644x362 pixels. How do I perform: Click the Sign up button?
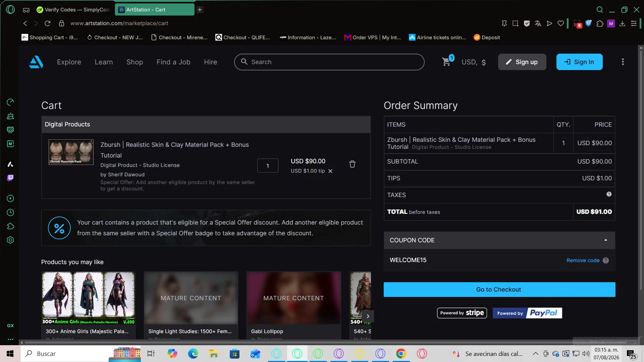pyautogui.click(x=522, y=62)
